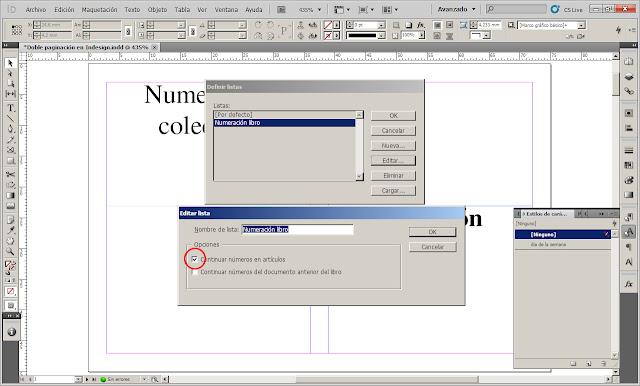Click Cancelar in the Editar lista dialog
The image size is (640, 386).
tap(432, 247)
